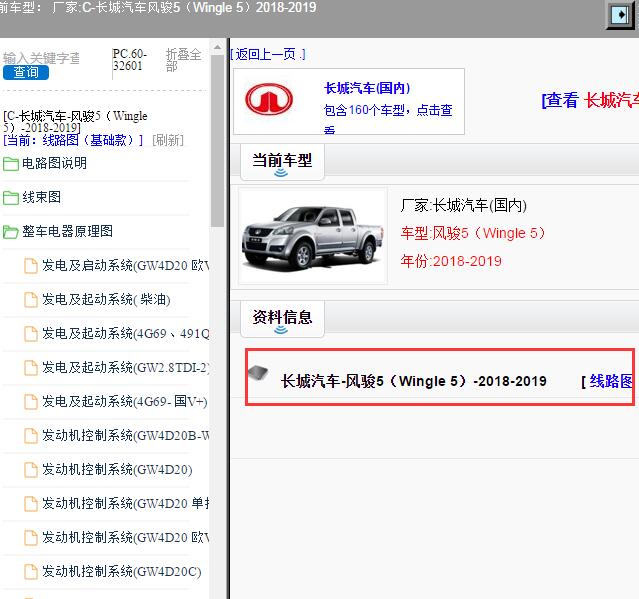
Task: Click file icon beside 发动机控制系统(GW4D20 单
Action: [x=31, y=504]
